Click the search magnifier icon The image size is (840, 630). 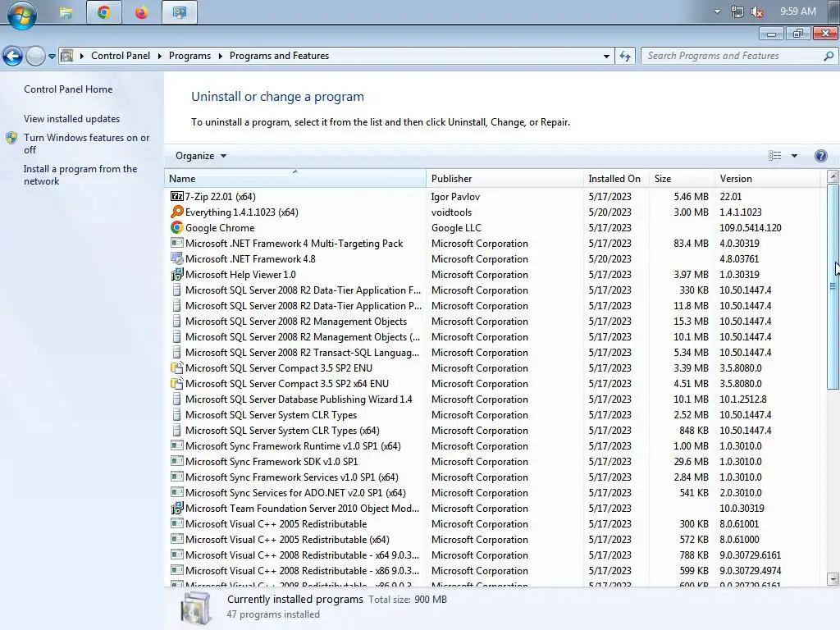tap(829, 56)
